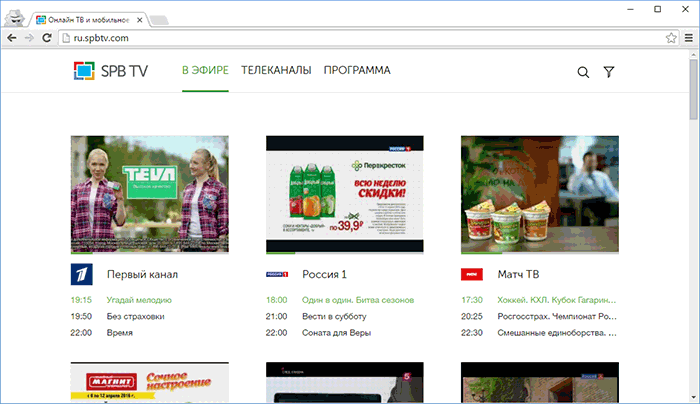This screenshot has width=700, height=404.
Task: Open the ПРОГРАММА tab
Action: point(357,70)
